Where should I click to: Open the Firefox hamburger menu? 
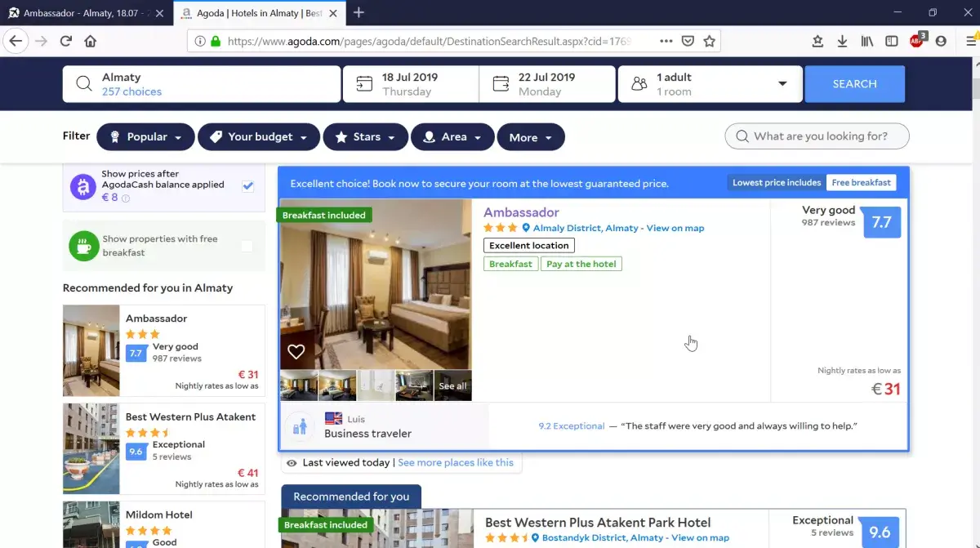971,42
